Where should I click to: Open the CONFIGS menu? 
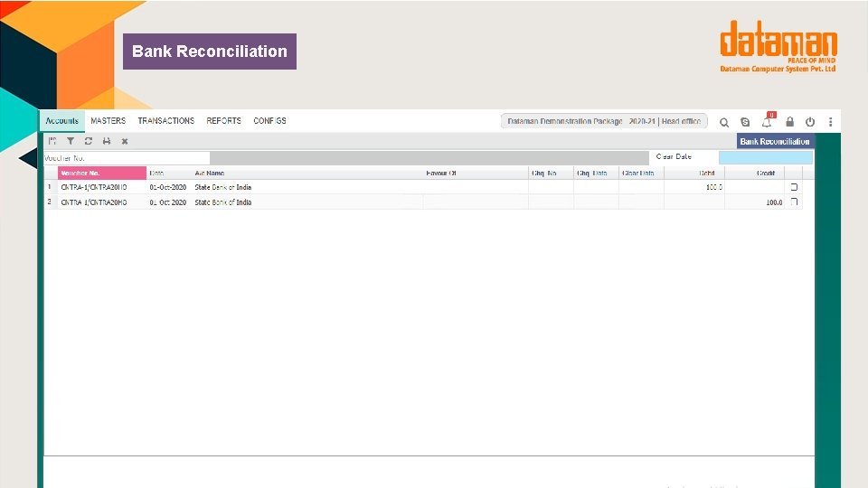click(x=269, y=120)
